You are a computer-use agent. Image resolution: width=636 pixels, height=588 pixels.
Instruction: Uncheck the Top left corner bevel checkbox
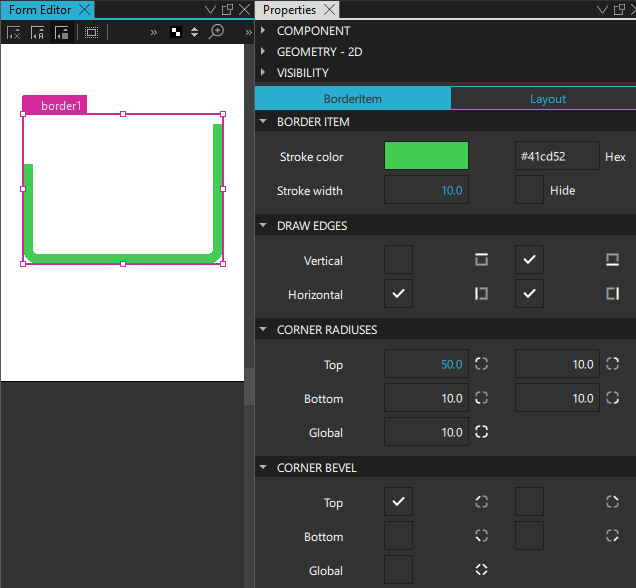point(398,502)
